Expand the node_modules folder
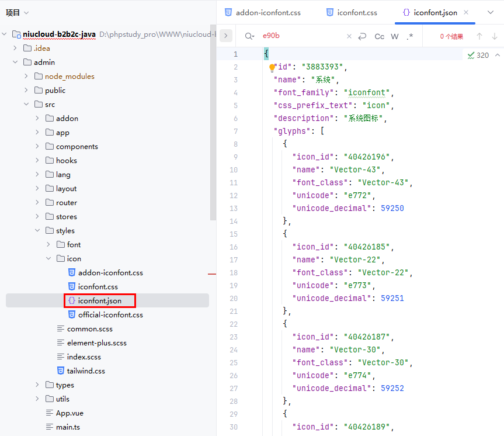The height and width of the screenshot is (436, 504). coord(26,77)
